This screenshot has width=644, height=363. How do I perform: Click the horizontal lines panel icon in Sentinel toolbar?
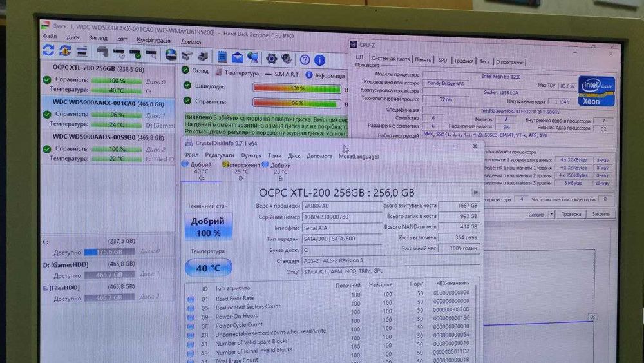click(82, 52)
